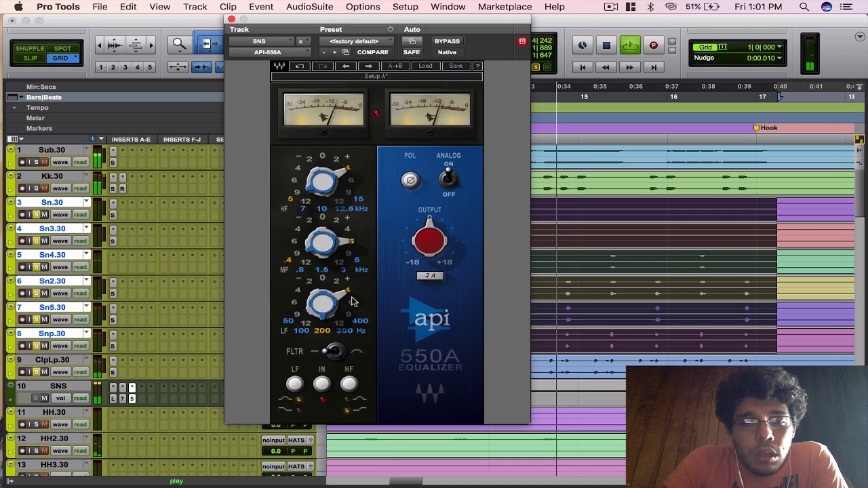Flip the ANALOG on/off switch
The width and height of the screenshot is (868, 488).
pos(448,178)
